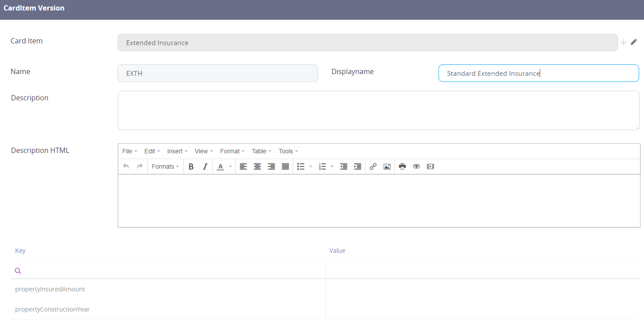Image resolution: width=644 pixels, height=322 pixels.
Task: Click the insert image icon
Action: (x=387, y=166)
